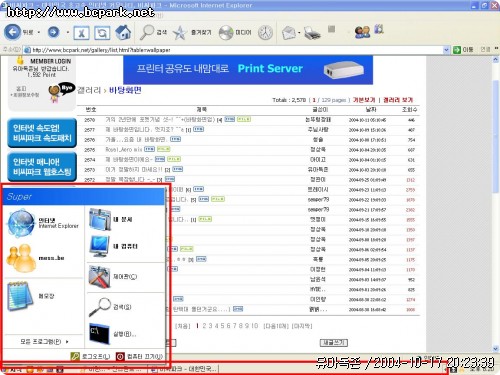Click 로그오프 Log Off in Start menu
500x375 pixels.
pyautogui.click(x=90, y=356)
